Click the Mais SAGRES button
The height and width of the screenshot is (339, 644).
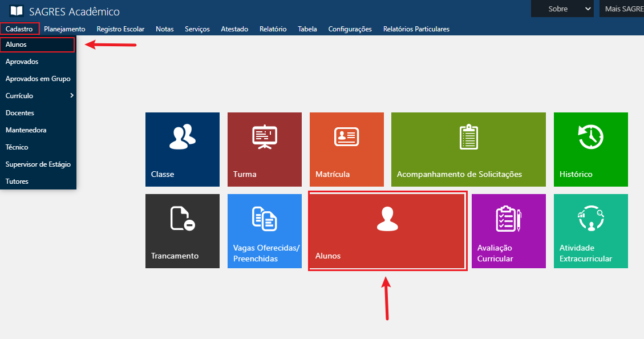(623, 9)
